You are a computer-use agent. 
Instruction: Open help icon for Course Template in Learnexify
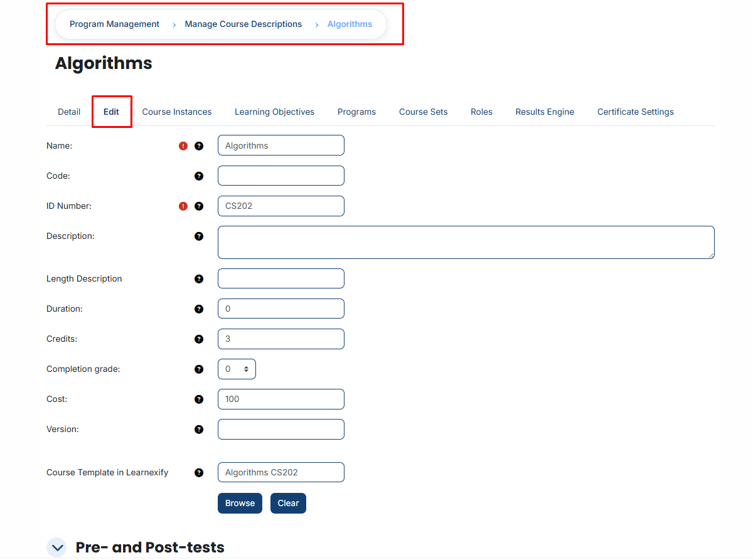coord(199,473)
